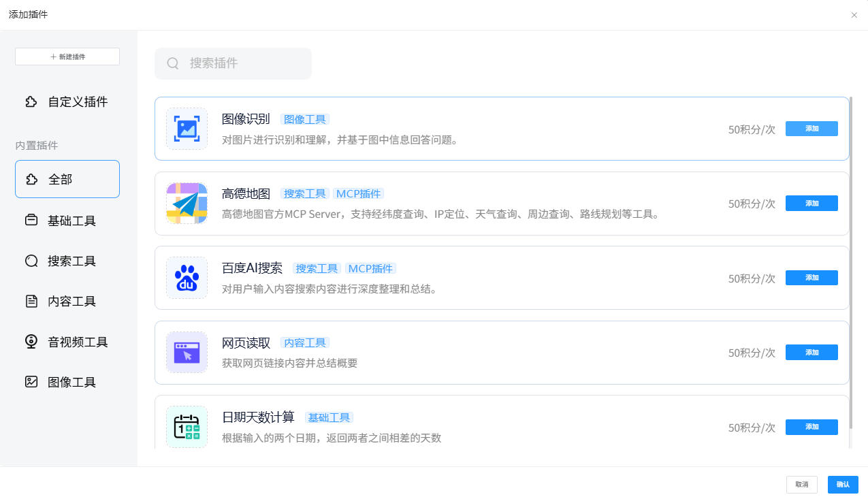Click the 图像识别 plugin icon

click(x=187, y=129)
